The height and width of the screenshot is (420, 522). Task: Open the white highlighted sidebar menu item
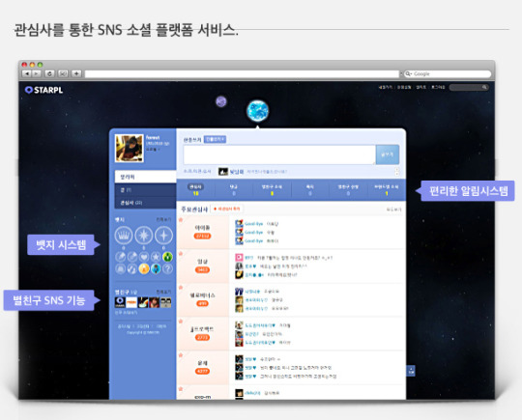(145, 177)
